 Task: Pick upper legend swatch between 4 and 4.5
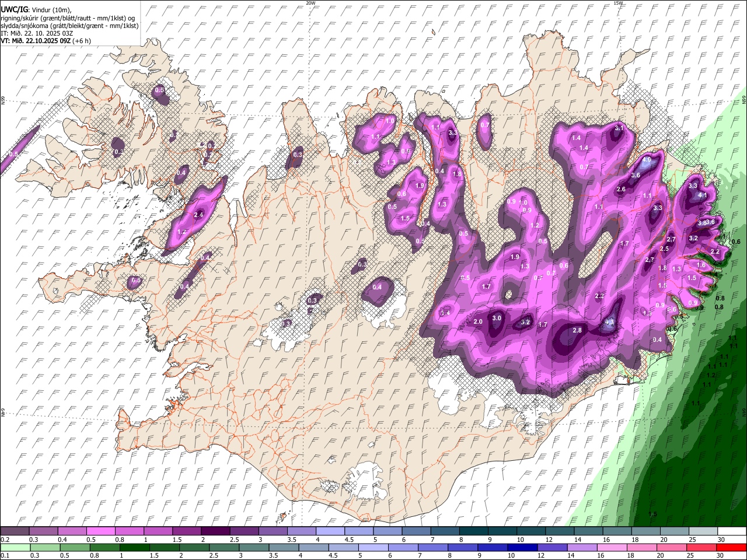(330, 531)
